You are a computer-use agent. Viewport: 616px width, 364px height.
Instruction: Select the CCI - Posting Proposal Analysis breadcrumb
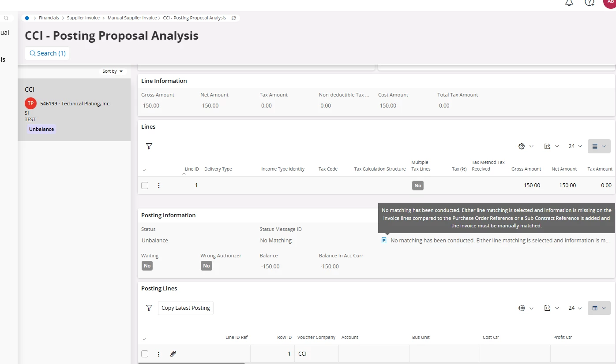tap(195, 18)
